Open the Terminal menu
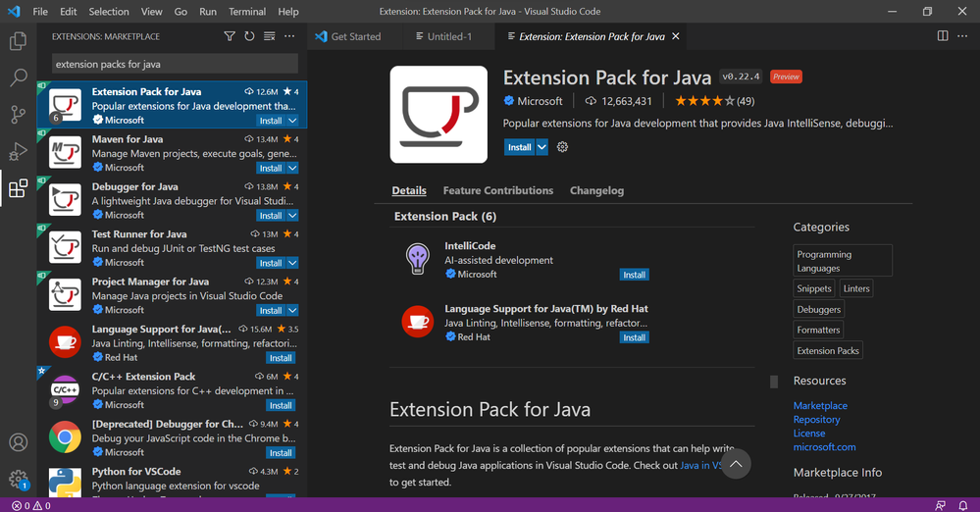This screenshot has height=512, width=980. click(x=247, y=11)
